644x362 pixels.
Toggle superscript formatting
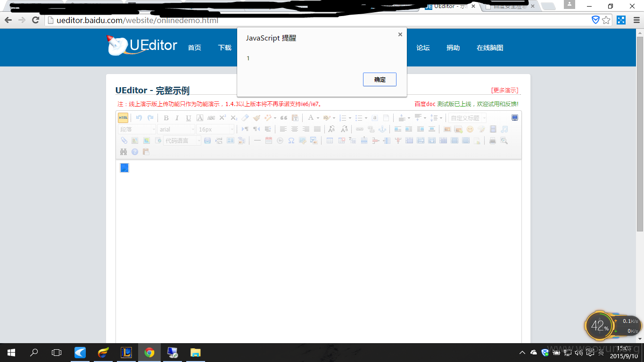(223, 118)
